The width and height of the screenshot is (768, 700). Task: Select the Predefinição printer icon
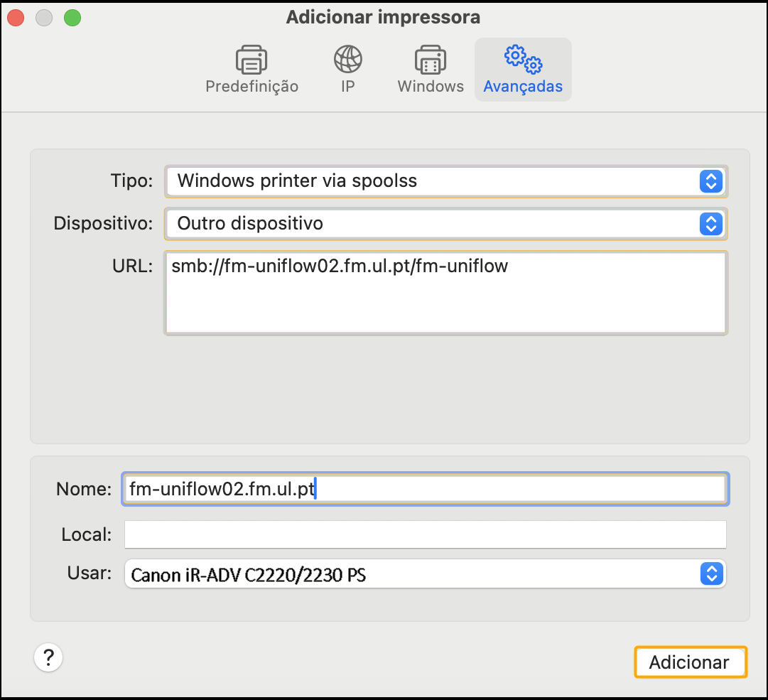(x=252, y=60)
